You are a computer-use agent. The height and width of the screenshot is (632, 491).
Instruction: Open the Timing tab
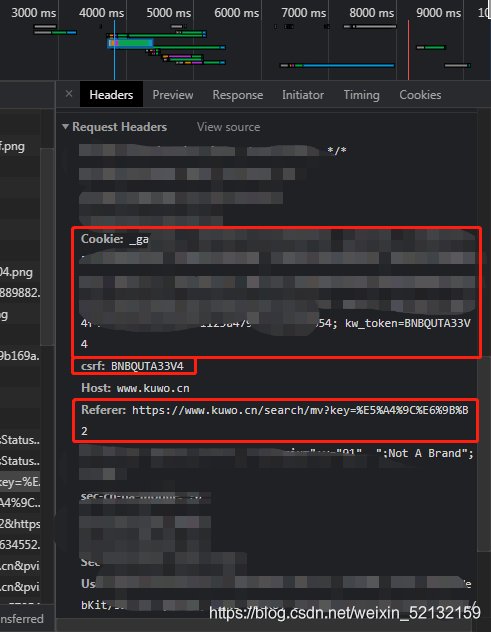361,95
